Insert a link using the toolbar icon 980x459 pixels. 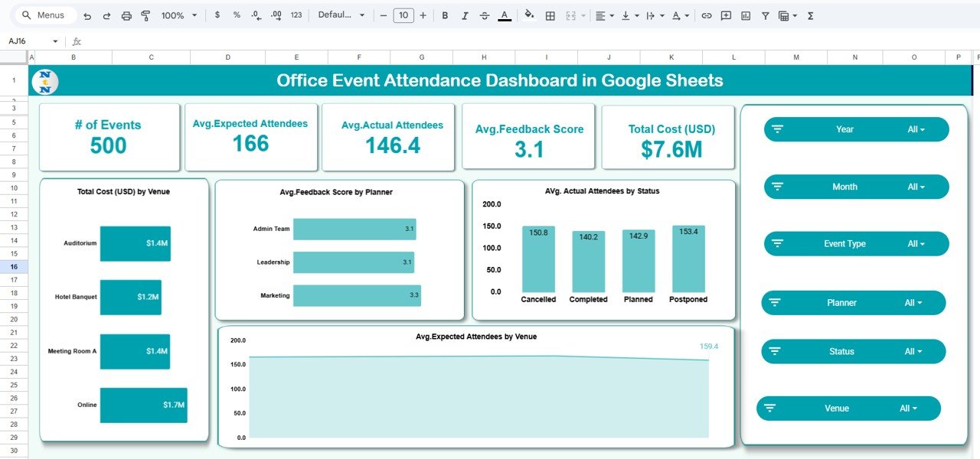point(705,15)
